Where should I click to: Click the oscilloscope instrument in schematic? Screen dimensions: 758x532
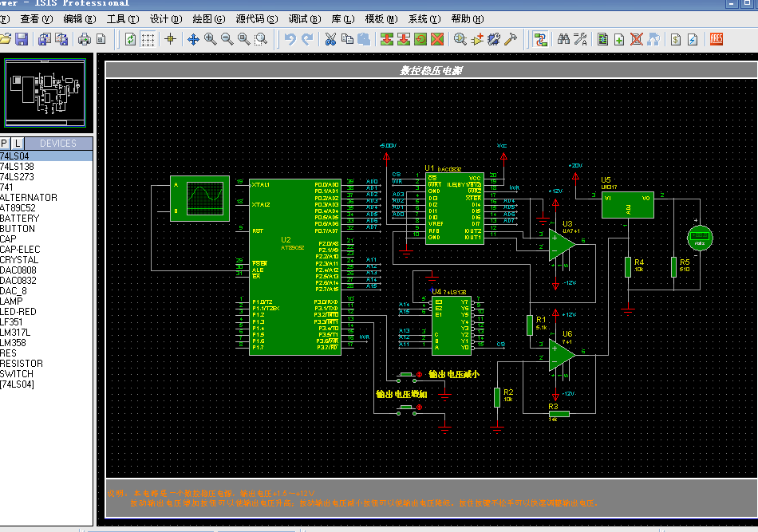point(199,199)
